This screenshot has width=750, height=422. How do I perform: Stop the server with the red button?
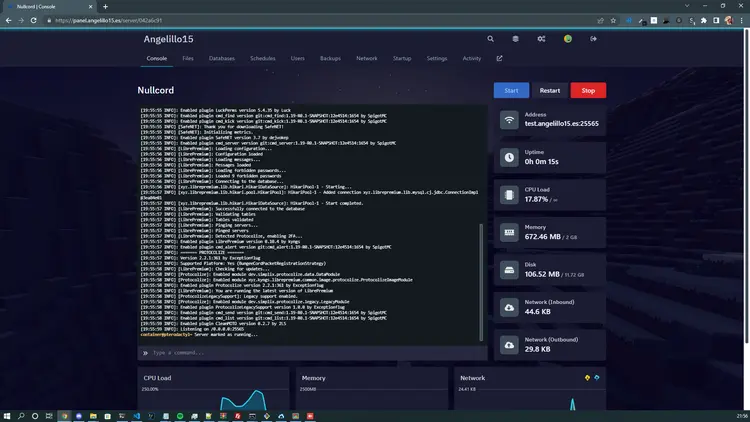tap(588, 90)
